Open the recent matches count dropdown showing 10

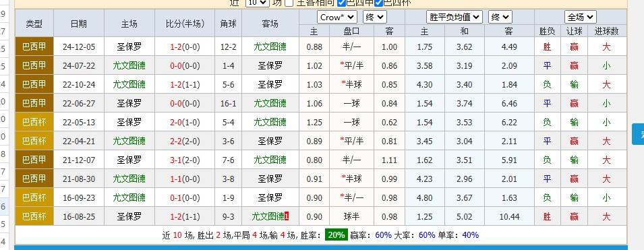click(257, 3)
